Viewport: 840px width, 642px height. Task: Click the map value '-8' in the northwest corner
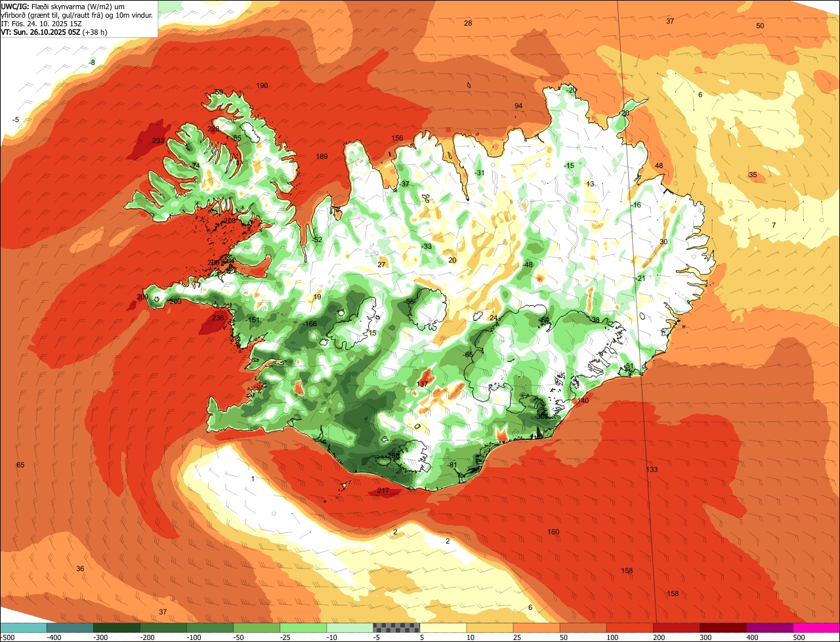tap(93, 62)
